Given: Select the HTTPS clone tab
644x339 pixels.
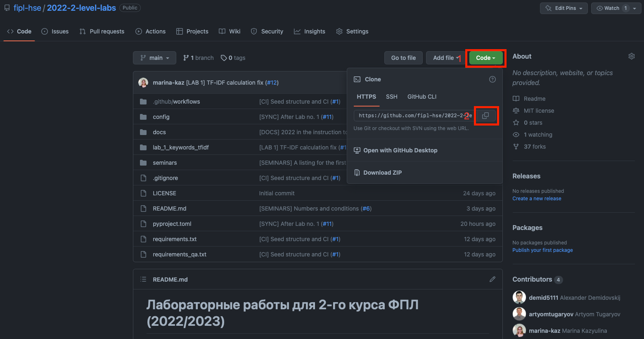Looking at the screenshot, I should [x=367, y=97].
